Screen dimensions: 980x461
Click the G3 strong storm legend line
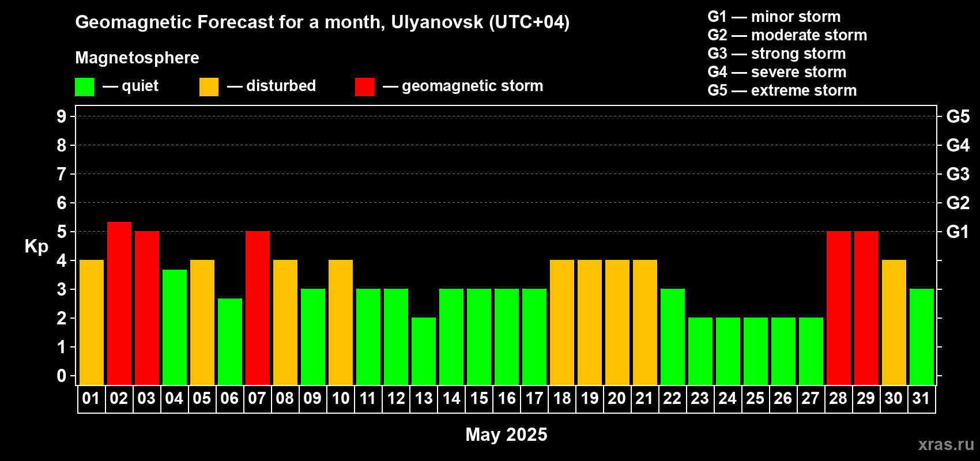point(777,54)
